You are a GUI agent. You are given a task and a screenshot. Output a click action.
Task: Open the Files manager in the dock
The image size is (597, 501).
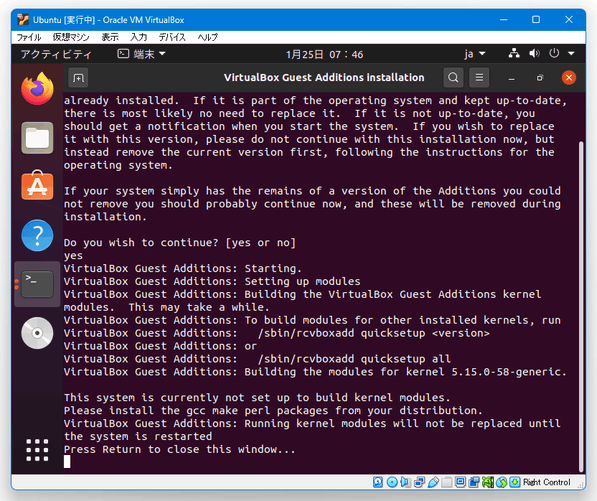click(37, 138)
